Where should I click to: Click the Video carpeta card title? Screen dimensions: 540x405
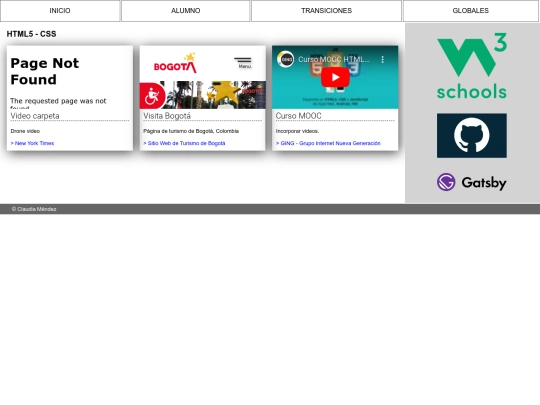35,116
